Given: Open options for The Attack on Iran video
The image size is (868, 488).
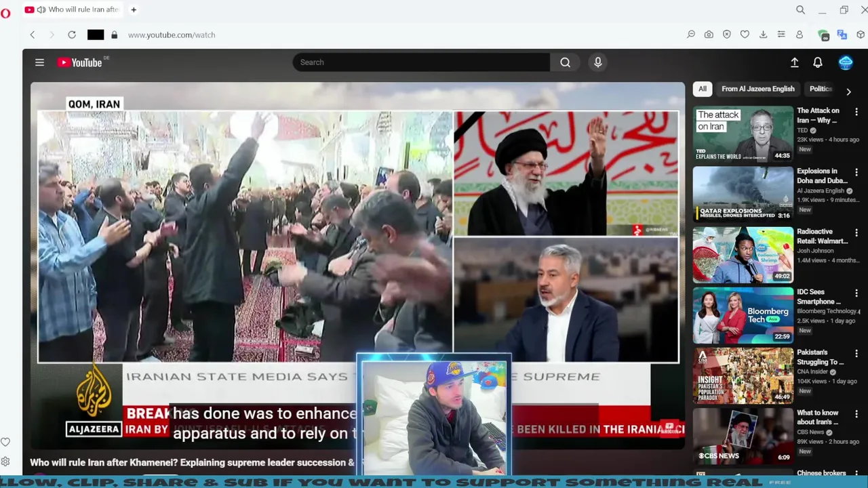Looking at the screenshot, I should 856,112.
